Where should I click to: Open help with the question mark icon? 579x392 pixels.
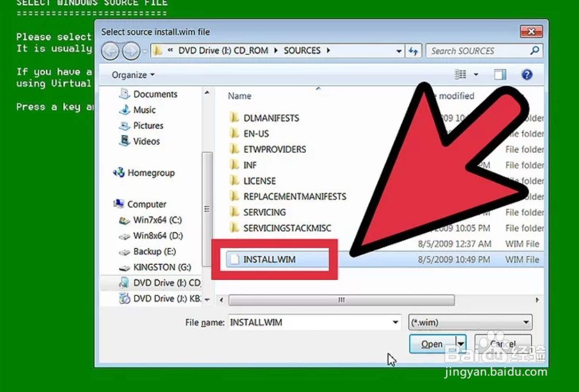[x=527, y=74]
